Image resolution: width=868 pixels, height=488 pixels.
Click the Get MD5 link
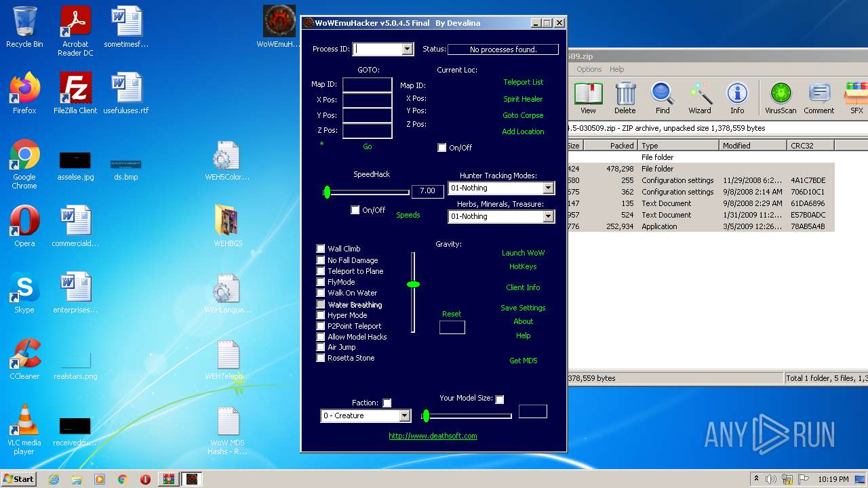(x=523, y=361)
